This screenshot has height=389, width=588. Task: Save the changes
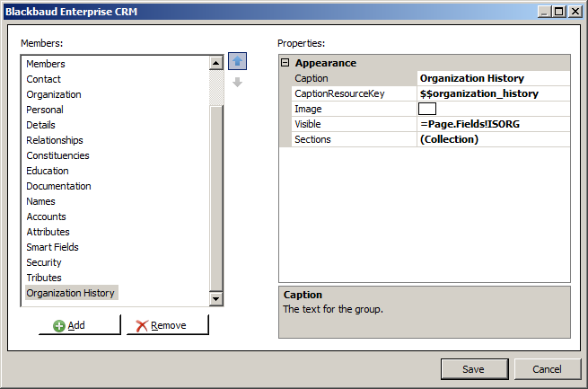(x=474, y=369)
